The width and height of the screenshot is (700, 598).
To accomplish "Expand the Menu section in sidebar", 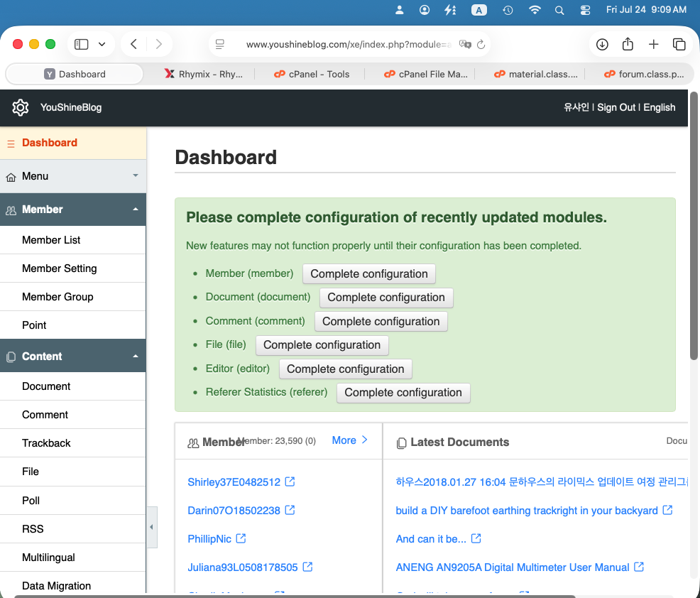I will [73, 176].
